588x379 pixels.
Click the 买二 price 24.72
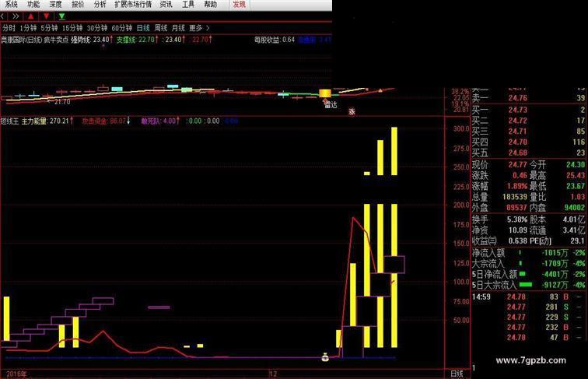pos(518,121)
